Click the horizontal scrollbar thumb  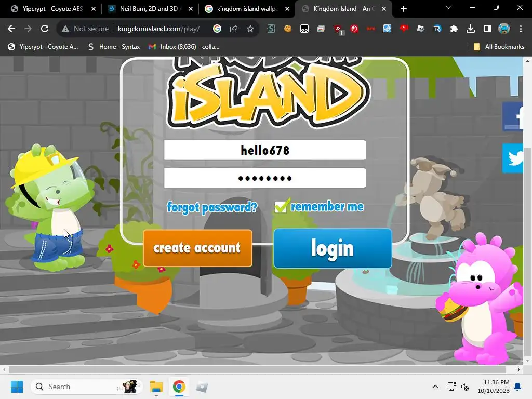257,369
